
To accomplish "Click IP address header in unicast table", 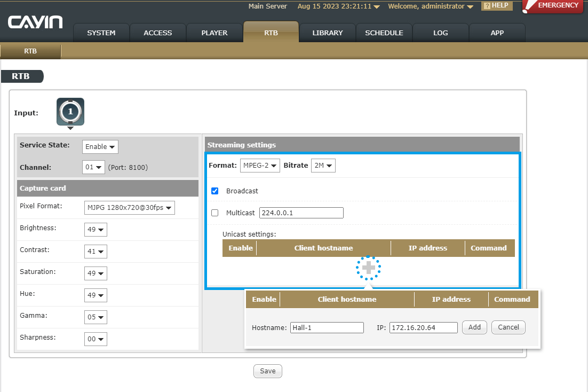I will (428, 248).
